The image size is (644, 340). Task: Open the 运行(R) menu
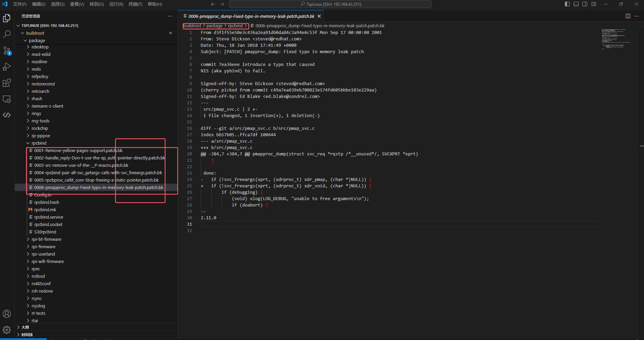tap(116, 4)
